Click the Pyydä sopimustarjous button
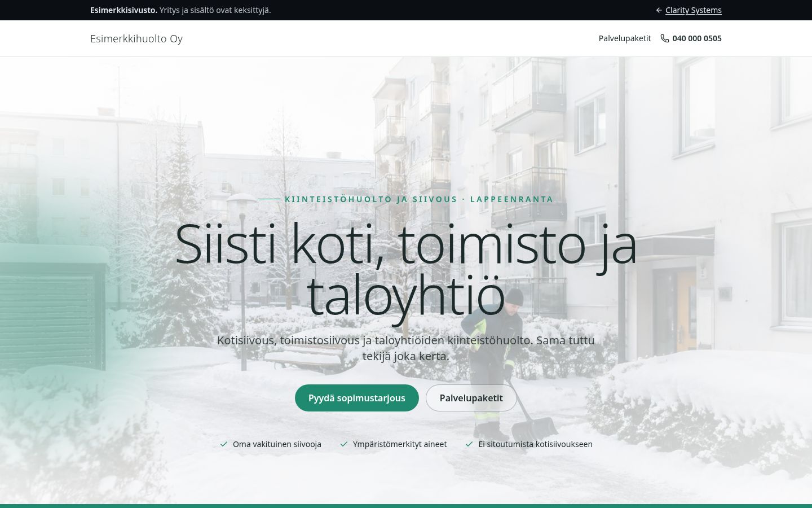The height and width of the screenshot is (508, 812). [357, 398]
